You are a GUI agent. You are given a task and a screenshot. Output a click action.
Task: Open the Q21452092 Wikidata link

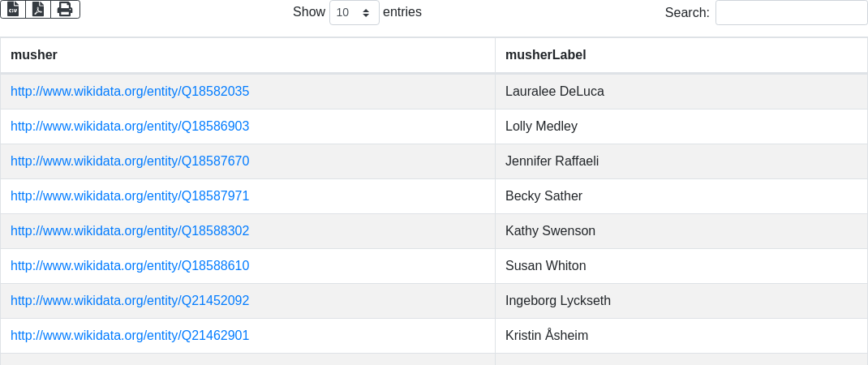coord(130,301)
